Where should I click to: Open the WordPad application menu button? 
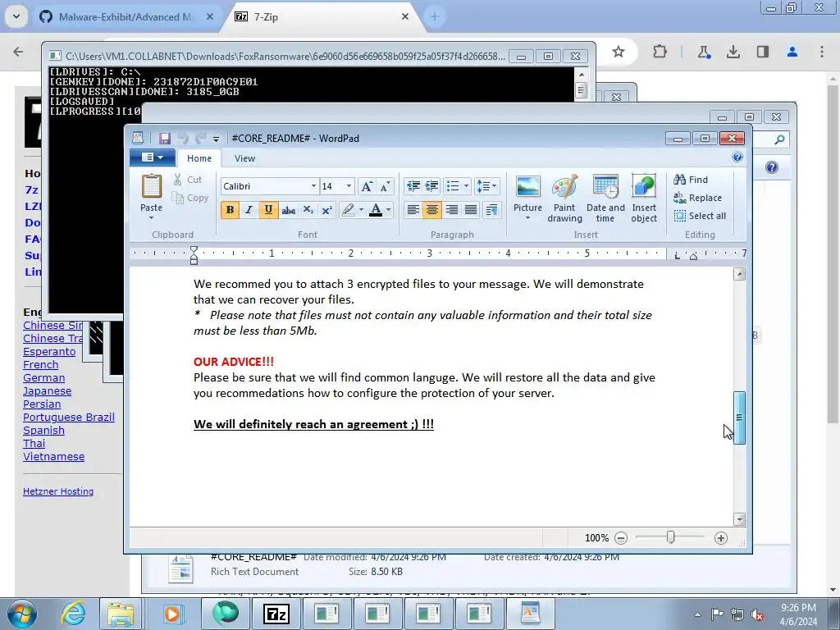click(x=153, y=157)
